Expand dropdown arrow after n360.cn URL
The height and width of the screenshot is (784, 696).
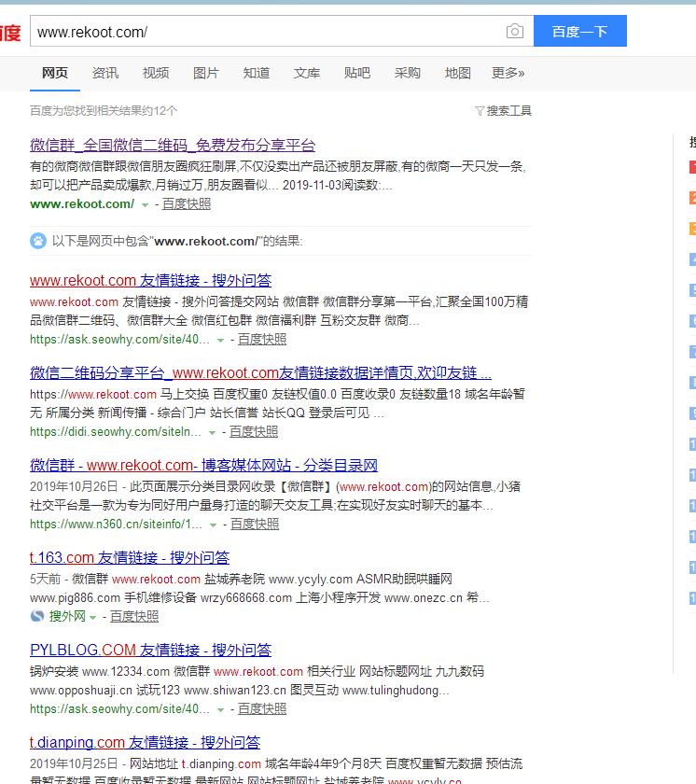[x=214, y=525]
